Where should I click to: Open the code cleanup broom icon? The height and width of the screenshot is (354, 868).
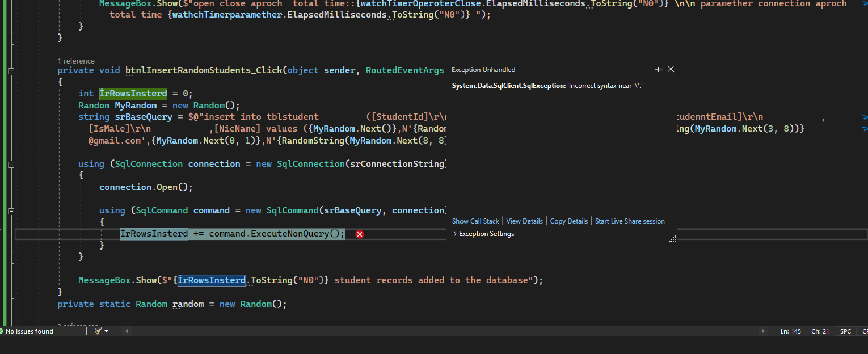point(98,331)
